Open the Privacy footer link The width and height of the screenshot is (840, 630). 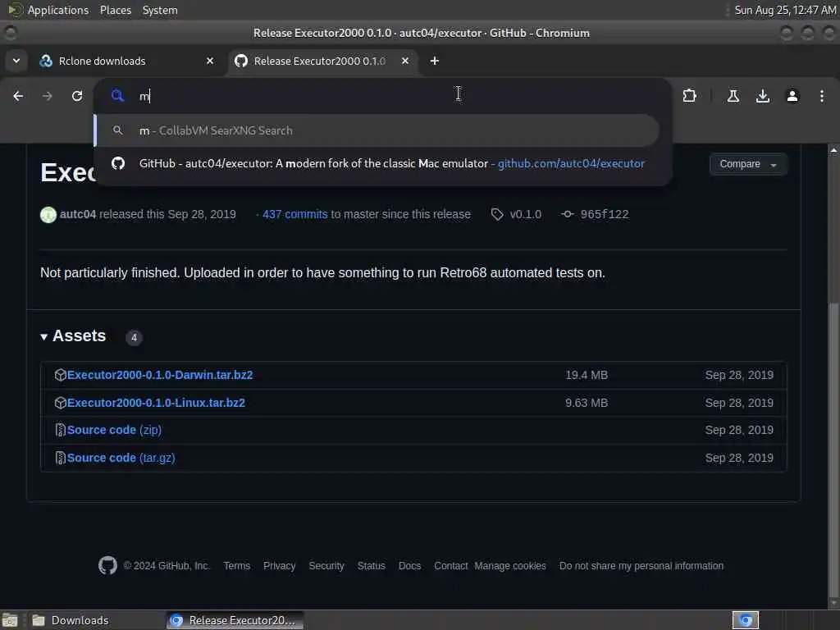pos(279,566)
